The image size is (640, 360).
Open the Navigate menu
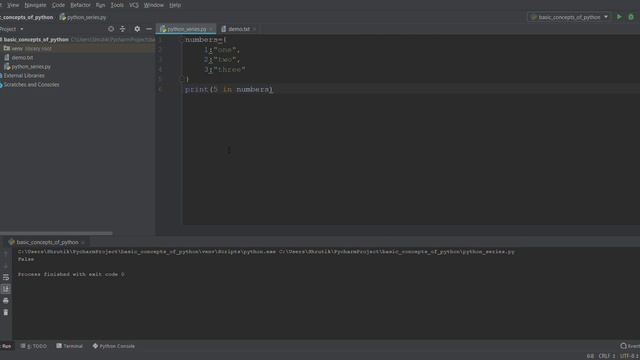pyautogui.click(x=35, y=5)
